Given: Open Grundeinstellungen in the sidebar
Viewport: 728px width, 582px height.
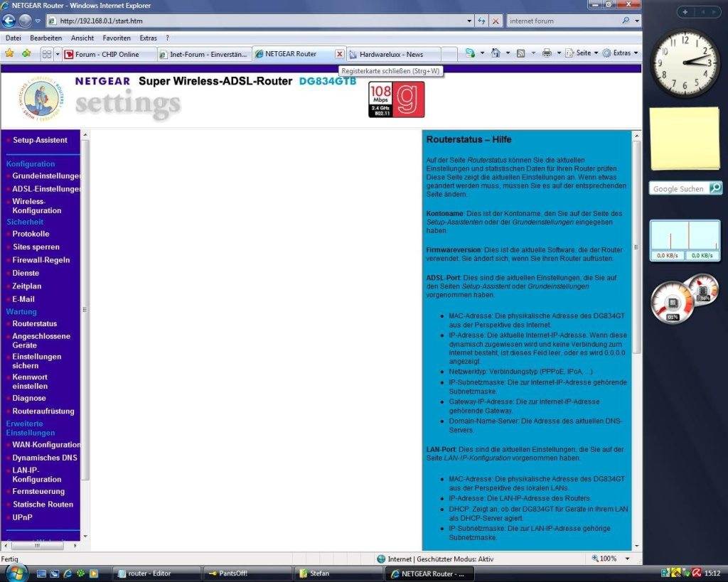Looking at the screenshot, I should coord(46,176).
